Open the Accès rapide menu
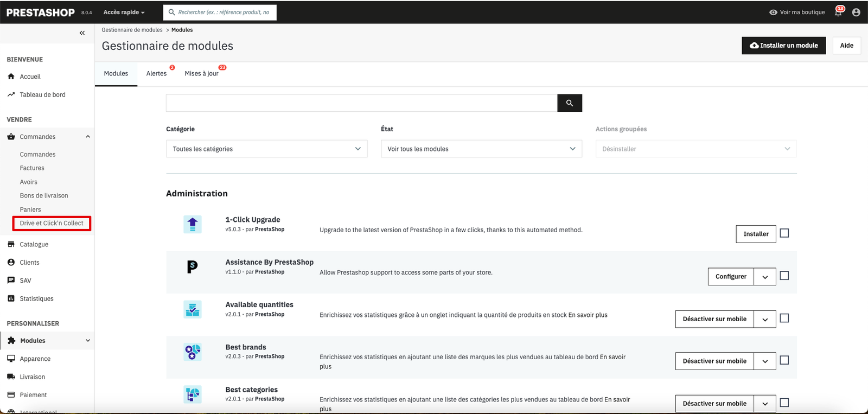The width and height of the screenshot is (868, 414). [124, 12]
